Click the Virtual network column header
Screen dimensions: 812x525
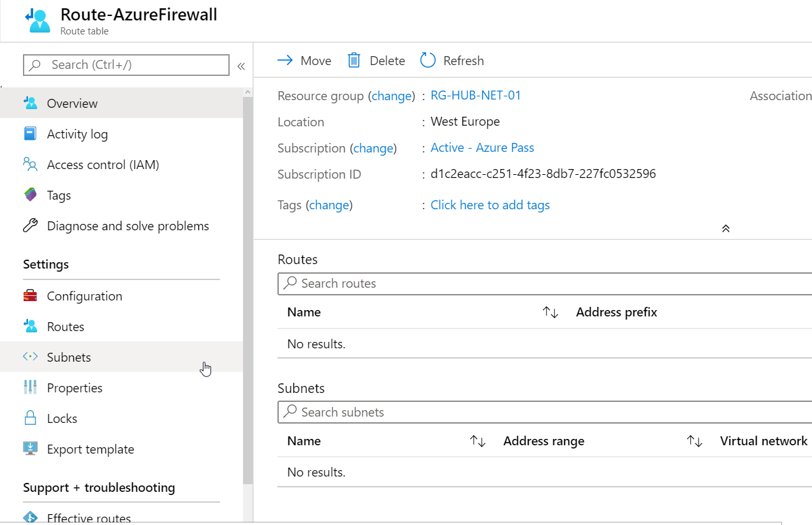point(764,441)
